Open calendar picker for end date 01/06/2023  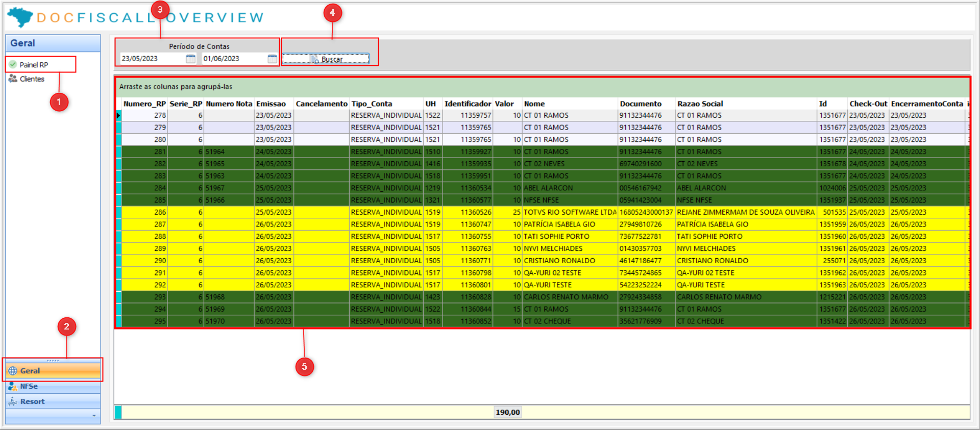click(272, 59)
